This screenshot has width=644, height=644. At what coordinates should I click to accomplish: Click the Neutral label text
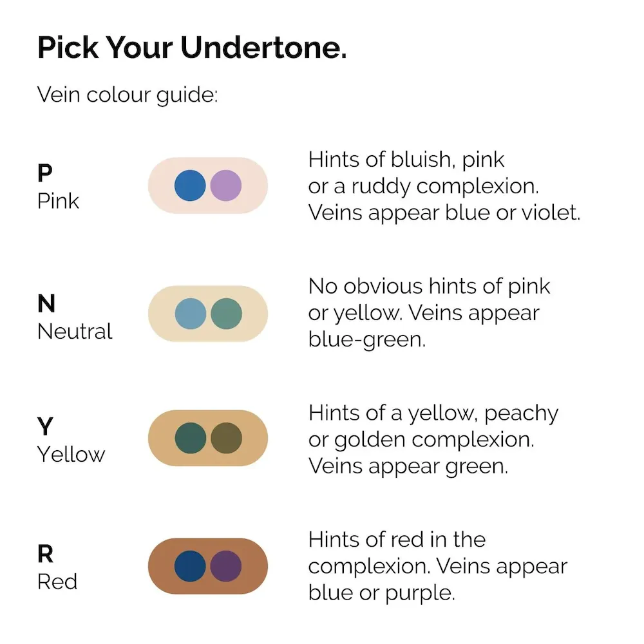point(75,332)
